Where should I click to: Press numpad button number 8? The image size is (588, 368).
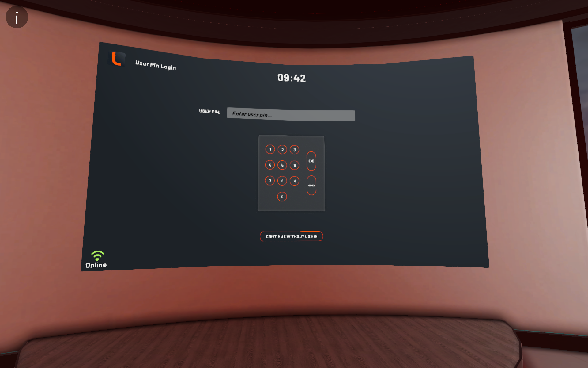click(x=282, y=181)
